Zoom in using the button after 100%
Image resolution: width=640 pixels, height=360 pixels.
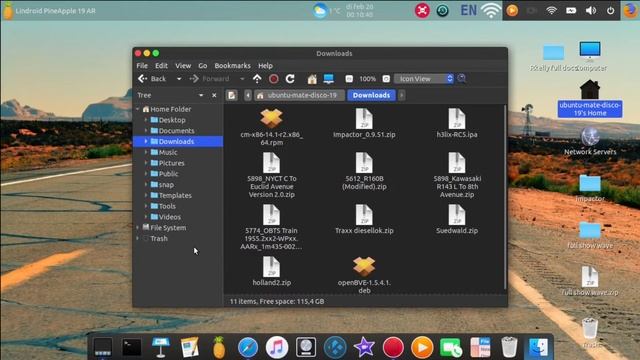(386, 79)
